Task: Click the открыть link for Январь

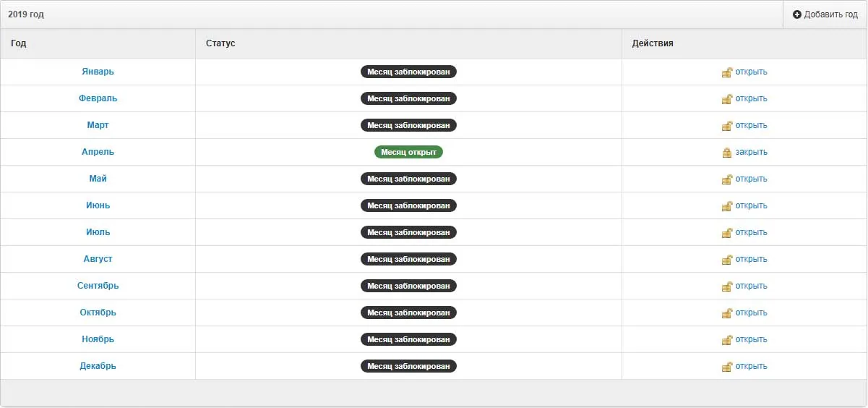Action: [x=751, y=72]
